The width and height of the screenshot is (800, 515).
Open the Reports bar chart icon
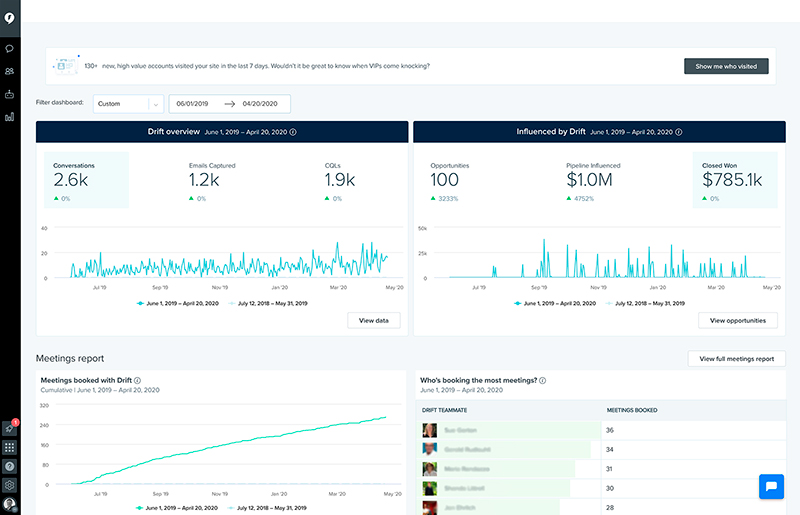coord(9,117)
